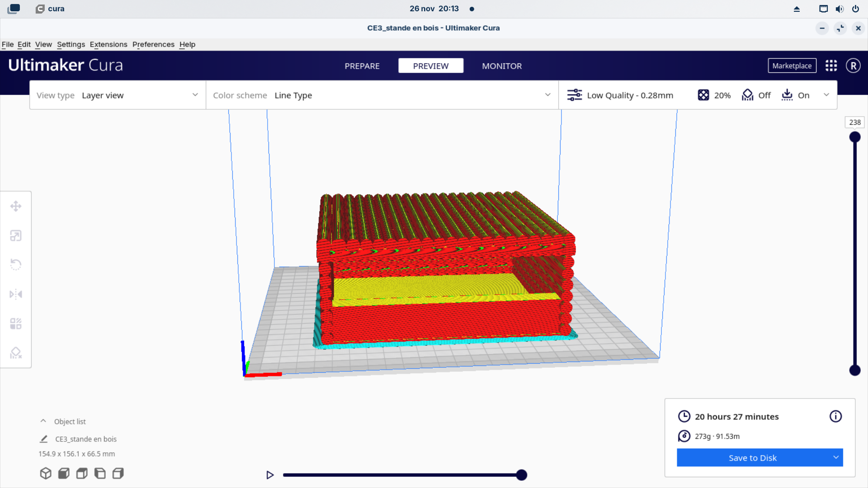Select CE3_stande en bois in object list
Image resolution: width=868 pixels, height=488 pixels.
point(86,439)
